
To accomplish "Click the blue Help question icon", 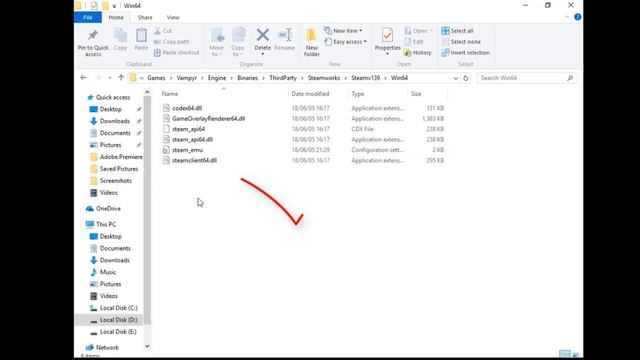I will pyautogui.click(x=578, y=17).
